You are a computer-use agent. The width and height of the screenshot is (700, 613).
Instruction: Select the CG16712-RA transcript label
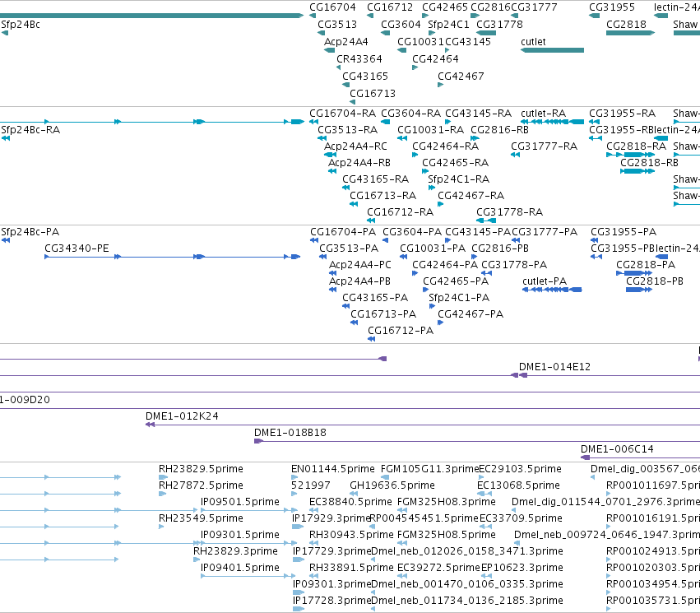pyautogui.click(x=400, y=212)
